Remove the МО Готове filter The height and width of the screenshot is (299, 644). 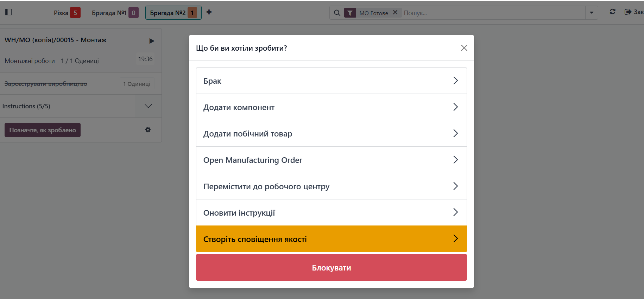click(x=395, y=13)
